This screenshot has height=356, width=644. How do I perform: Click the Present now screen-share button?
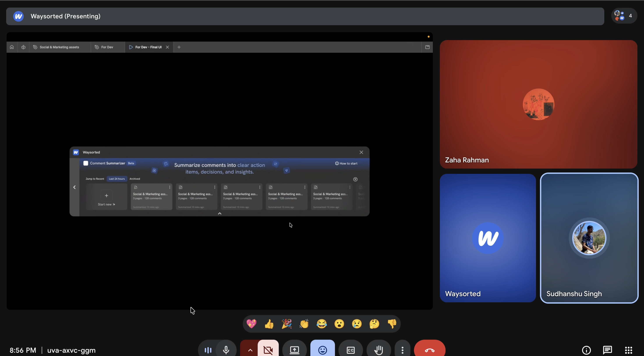[x=294, y=350]
